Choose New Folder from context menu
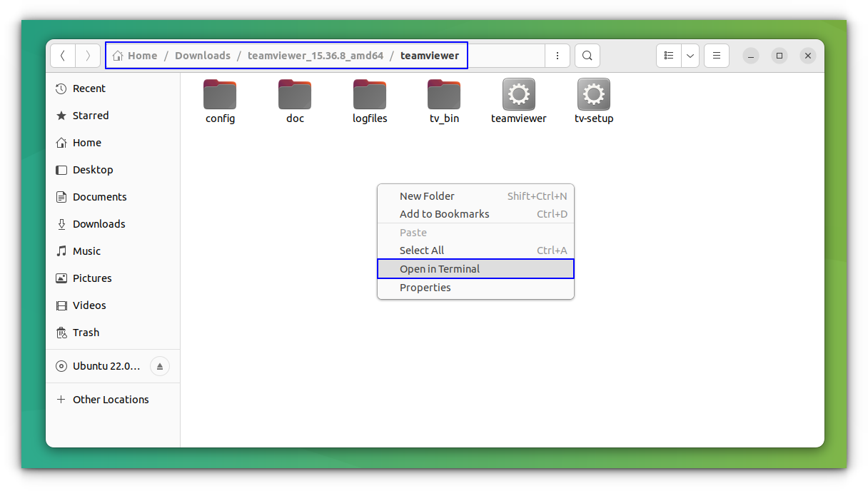 click(475, 196)
